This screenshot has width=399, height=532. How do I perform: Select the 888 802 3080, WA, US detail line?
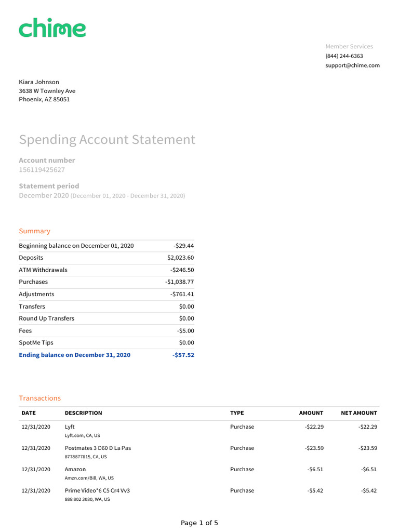click(87, 499)
